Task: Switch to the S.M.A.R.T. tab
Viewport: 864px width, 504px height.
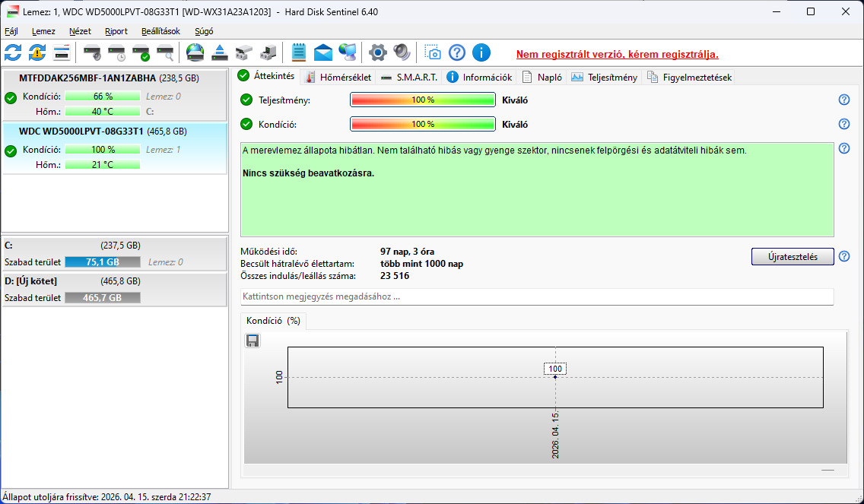Action: tap(409, 77)
